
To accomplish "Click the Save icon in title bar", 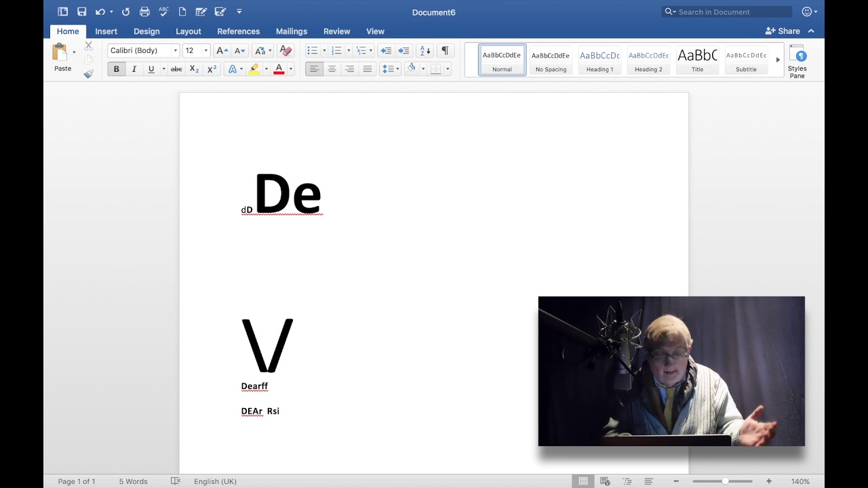I will [x=81, y=12].
